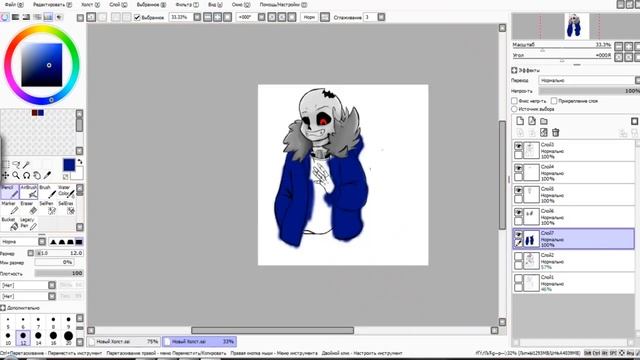Select the Legacy Pen tool
The height and width of the screenshot is (360, 640).
[29, 224]
